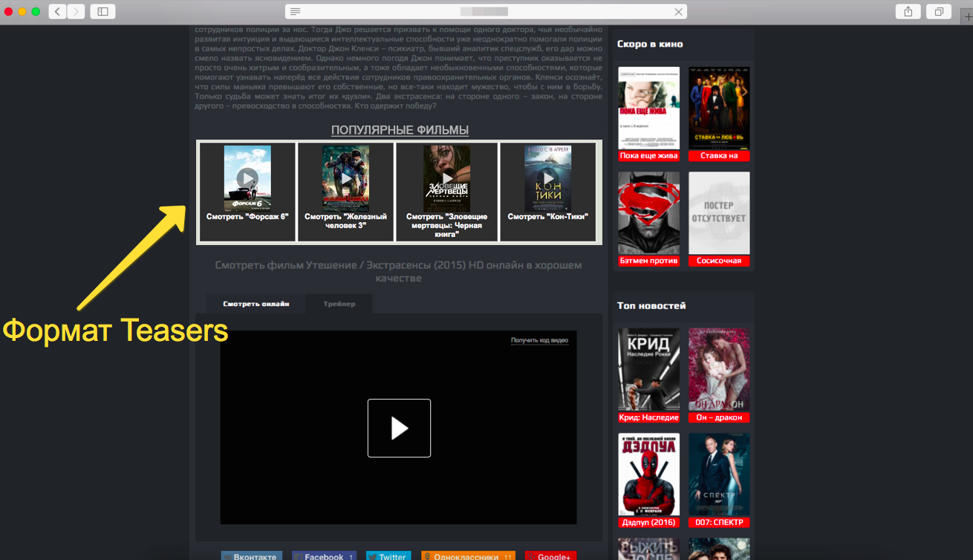
Task: Click the Топ новостей heading
Action: [x=651, y=306]
